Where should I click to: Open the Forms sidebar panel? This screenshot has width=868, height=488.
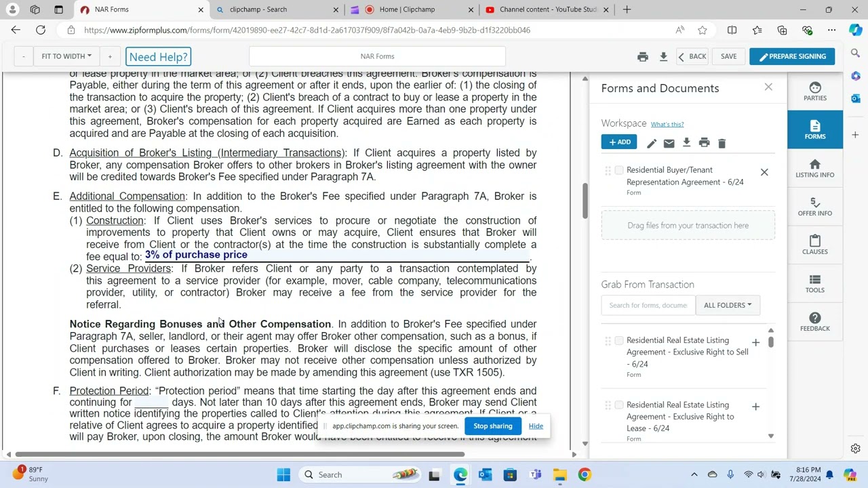[x=814, y=129]
